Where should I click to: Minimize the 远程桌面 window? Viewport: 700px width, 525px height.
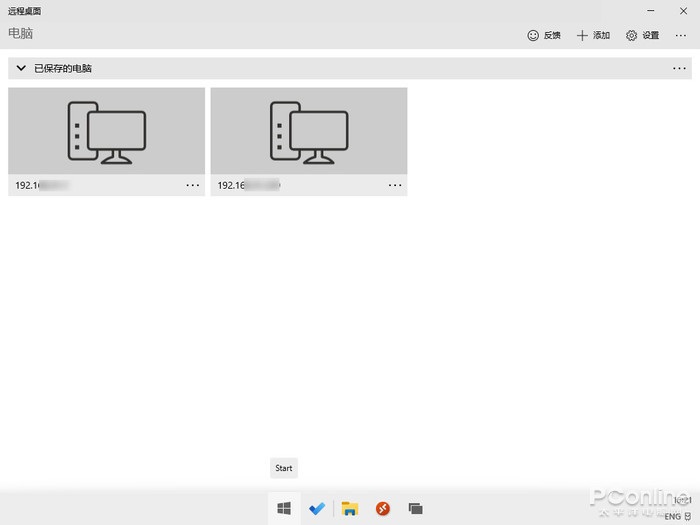(651, 11)
